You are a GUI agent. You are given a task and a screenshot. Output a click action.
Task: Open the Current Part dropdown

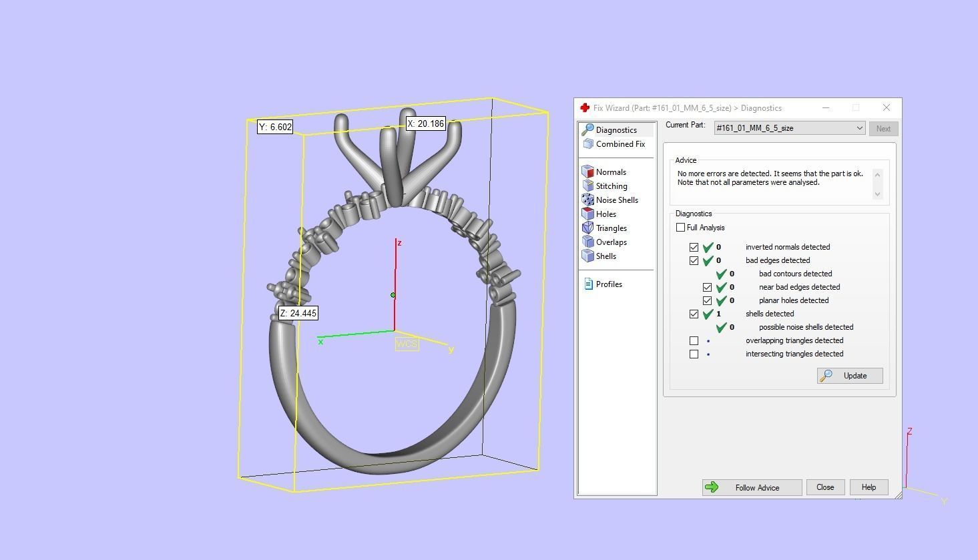[790, 128]
